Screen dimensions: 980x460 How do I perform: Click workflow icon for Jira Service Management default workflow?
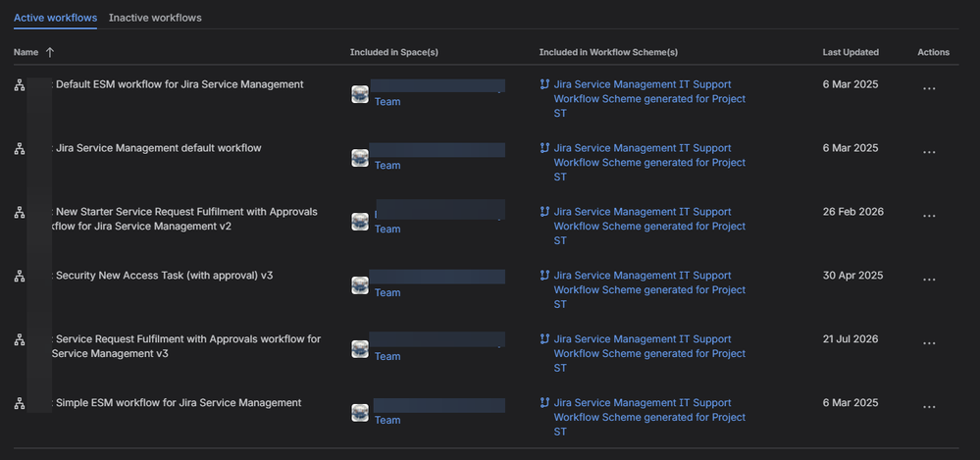pos(20,149)
